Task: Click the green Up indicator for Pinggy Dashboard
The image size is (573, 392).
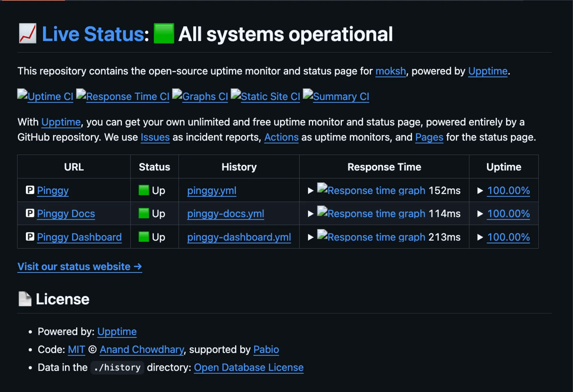Action: coord(144,237)
